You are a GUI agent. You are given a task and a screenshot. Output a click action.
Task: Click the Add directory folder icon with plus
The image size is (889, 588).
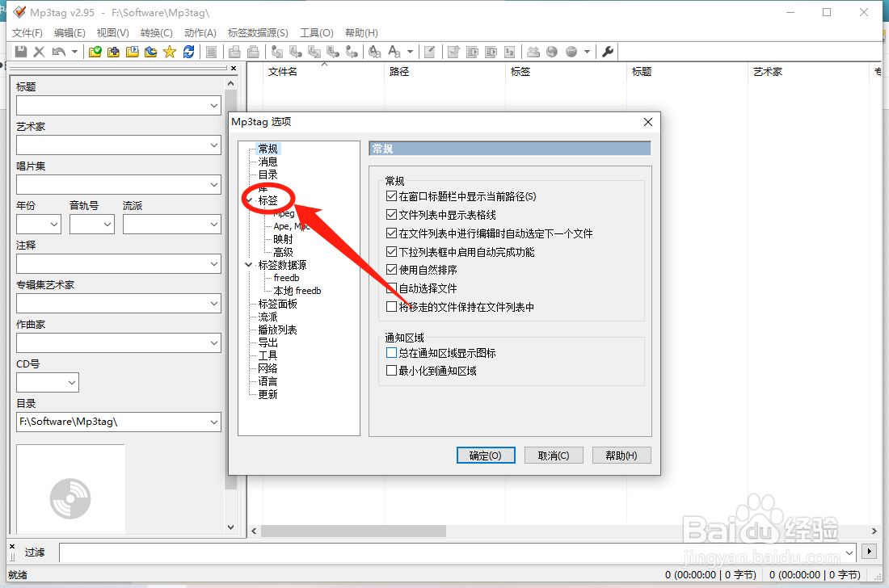113,52
